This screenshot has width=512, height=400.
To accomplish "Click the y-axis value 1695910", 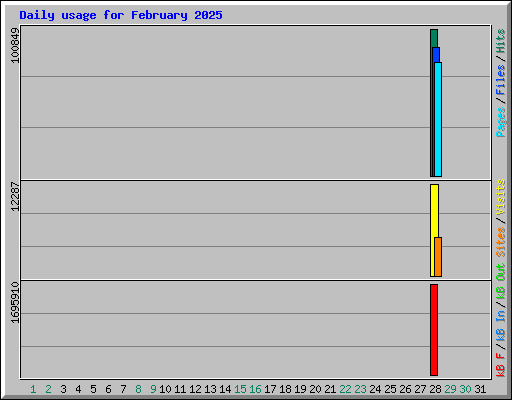I will pyautogui.click(x=15, y=302).
